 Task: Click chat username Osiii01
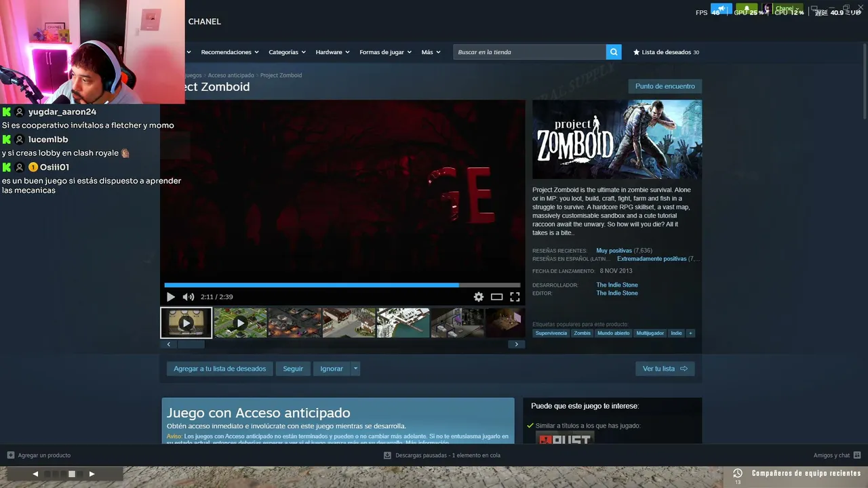pos(54,167)
